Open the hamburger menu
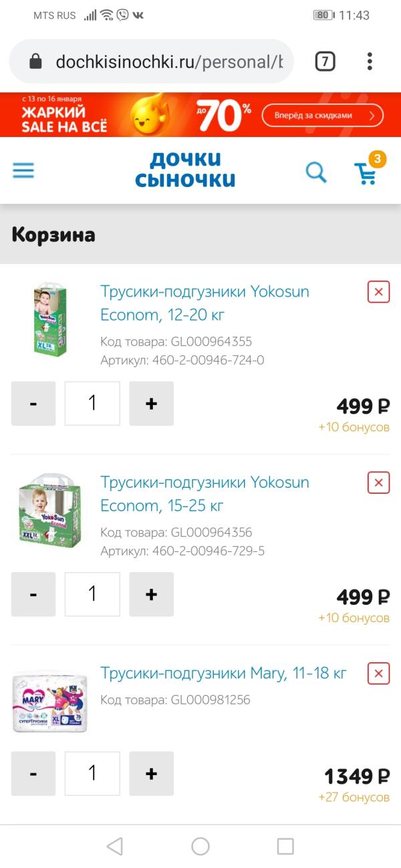The image size is (401, 868). click(23, 171)
